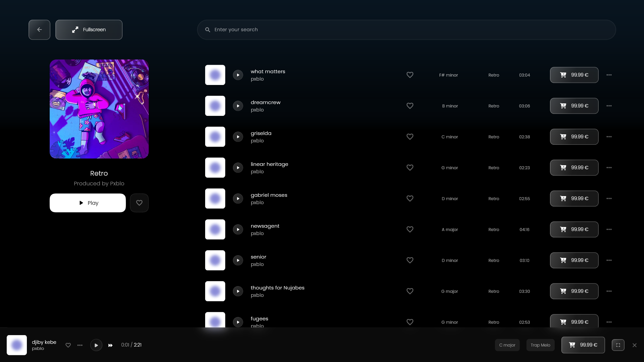Open more options for newsagent
This screenshot has width=644, height=362.
(609, 229)
